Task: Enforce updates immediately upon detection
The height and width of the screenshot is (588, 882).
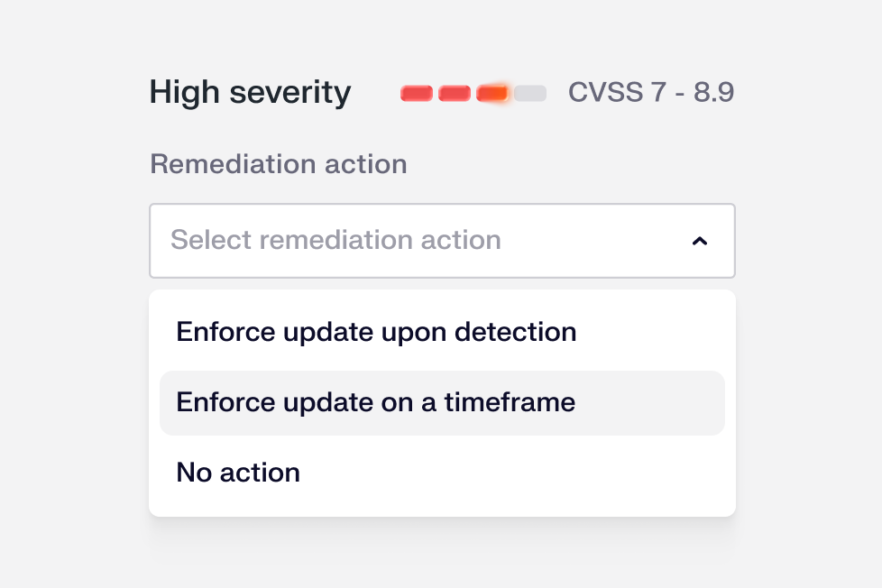Action: 376,332
